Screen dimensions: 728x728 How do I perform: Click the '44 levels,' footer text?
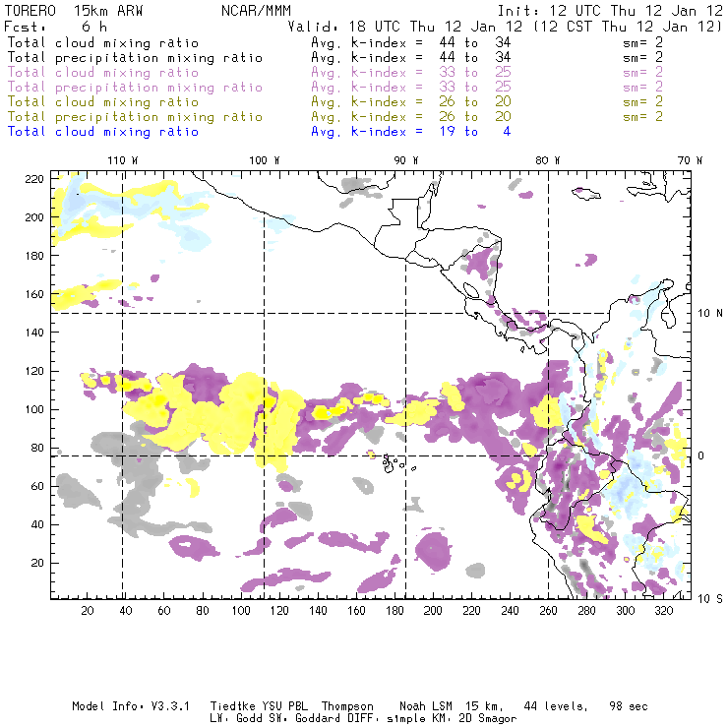[x=556, y=706]
